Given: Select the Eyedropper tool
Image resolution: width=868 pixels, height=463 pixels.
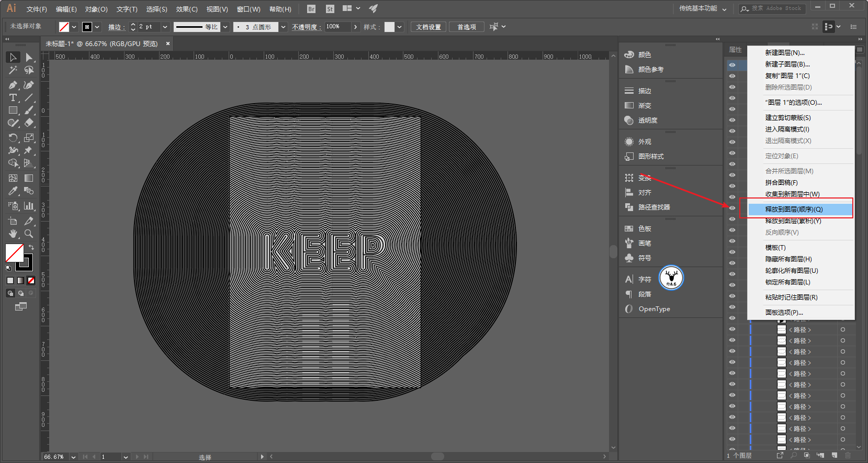Looking at the screenshot, I should pos(13,191).
